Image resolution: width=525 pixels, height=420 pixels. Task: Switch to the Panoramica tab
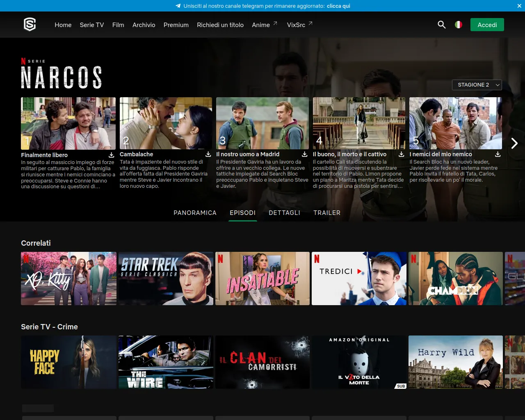195,213
